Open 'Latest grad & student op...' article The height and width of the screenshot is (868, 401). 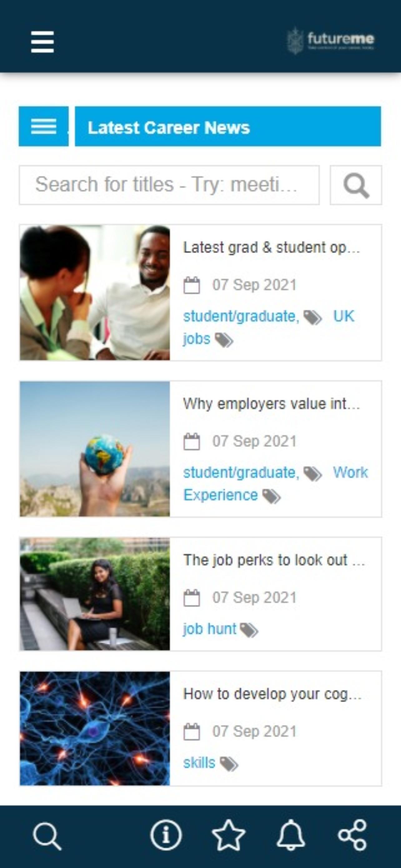(271, 248)
